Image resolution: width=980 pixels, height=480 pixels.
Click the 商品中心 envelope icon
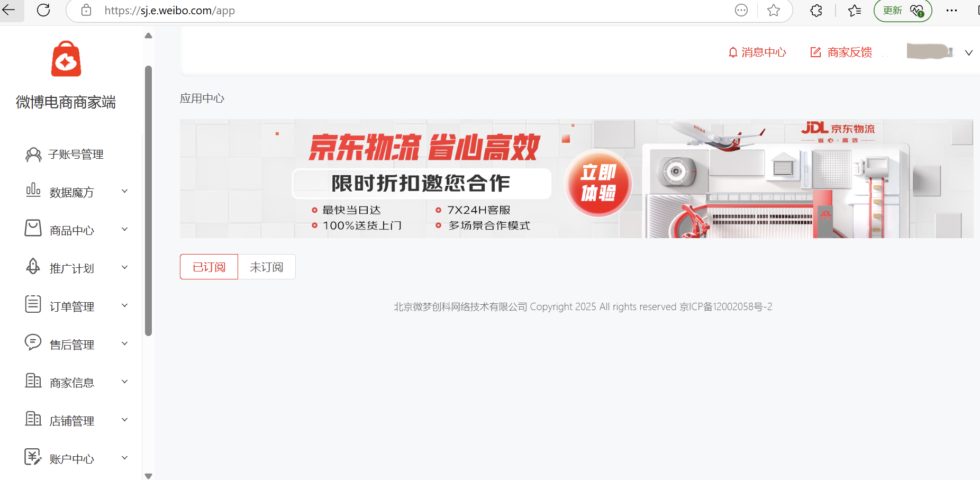pyautogui.click(x=33, y=229)
